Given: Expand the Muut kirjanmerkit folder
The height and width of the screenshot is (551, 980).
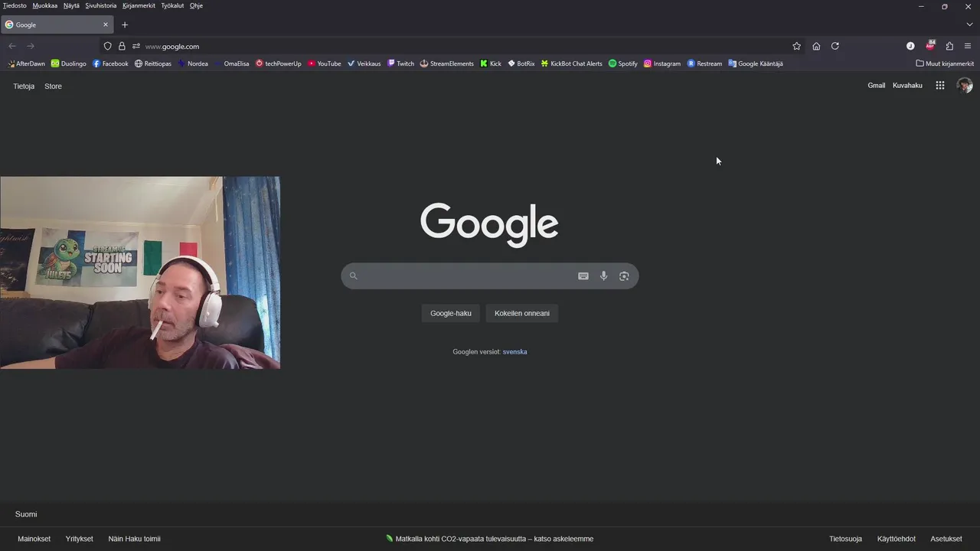Looking at the screenshot, I should [x=945, y=64].
